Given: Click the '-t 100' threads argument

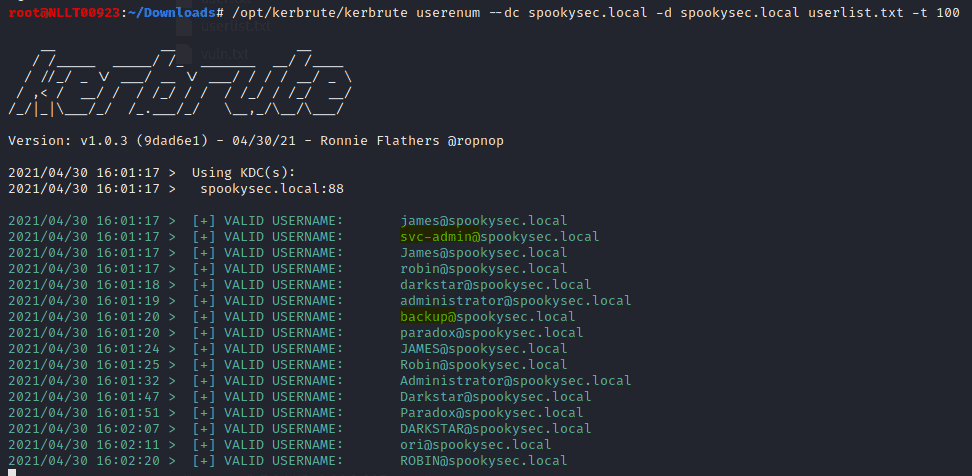Looking at the screenshot, I should (936, 12).
